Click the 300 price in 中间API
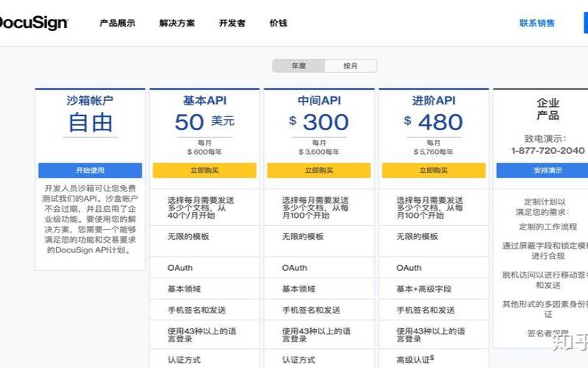Screen dimensions: 588x368 [x=326, y=122]
